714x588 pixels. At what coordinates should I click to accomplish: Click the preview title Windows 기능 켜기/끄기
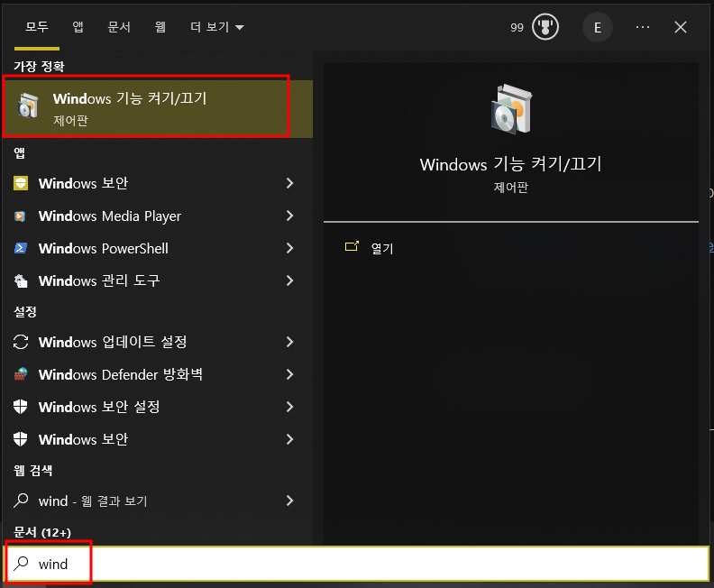coord(510,164)
